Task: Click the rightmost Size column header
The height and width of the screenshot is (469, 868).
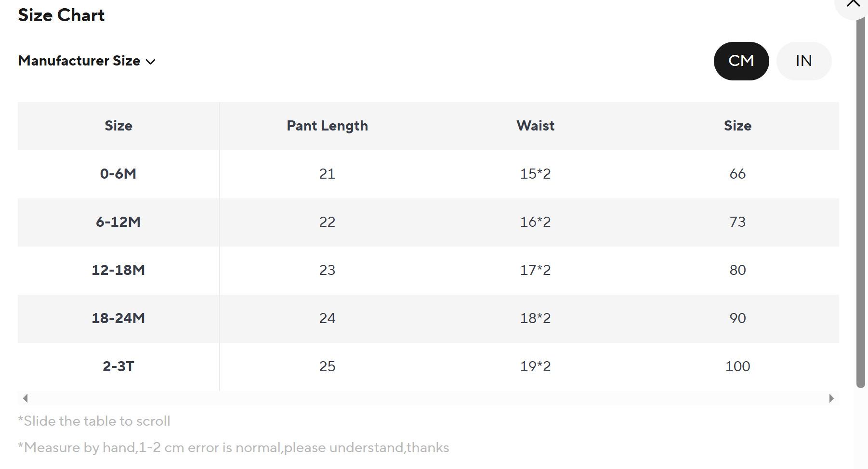Action: pos(737,126)
